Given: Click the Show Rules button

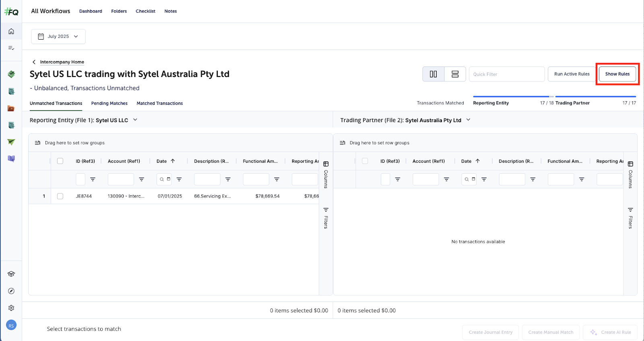Looking at the screenshot, I should [x=617, y=74].
